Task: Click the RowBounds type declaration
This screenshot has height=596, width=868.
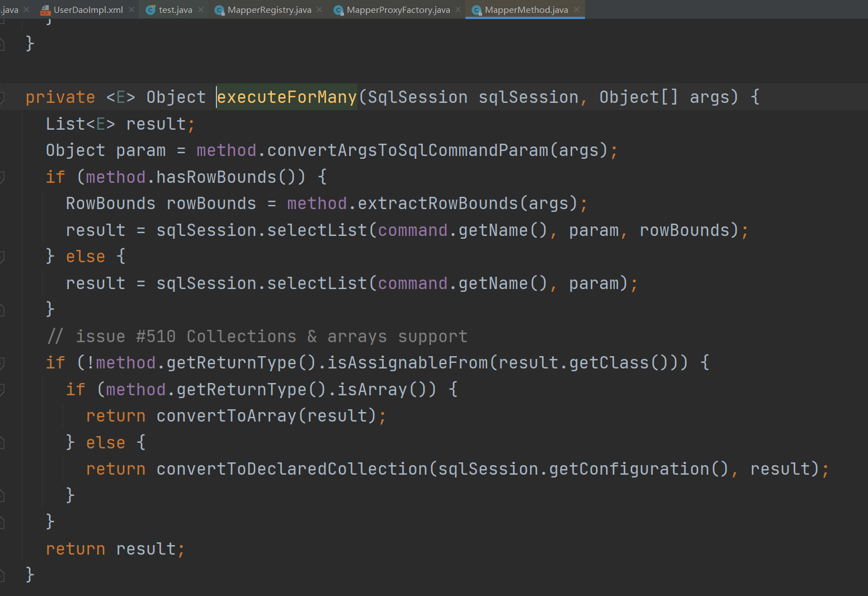Action: tap(110, 204)
